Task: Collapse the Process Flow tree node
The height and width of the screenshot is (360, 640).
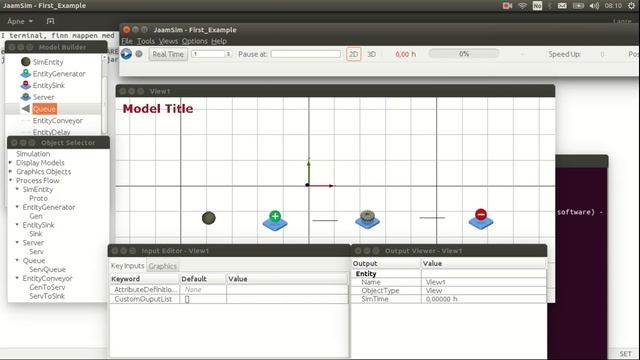Action: click(x=11, y=180)
